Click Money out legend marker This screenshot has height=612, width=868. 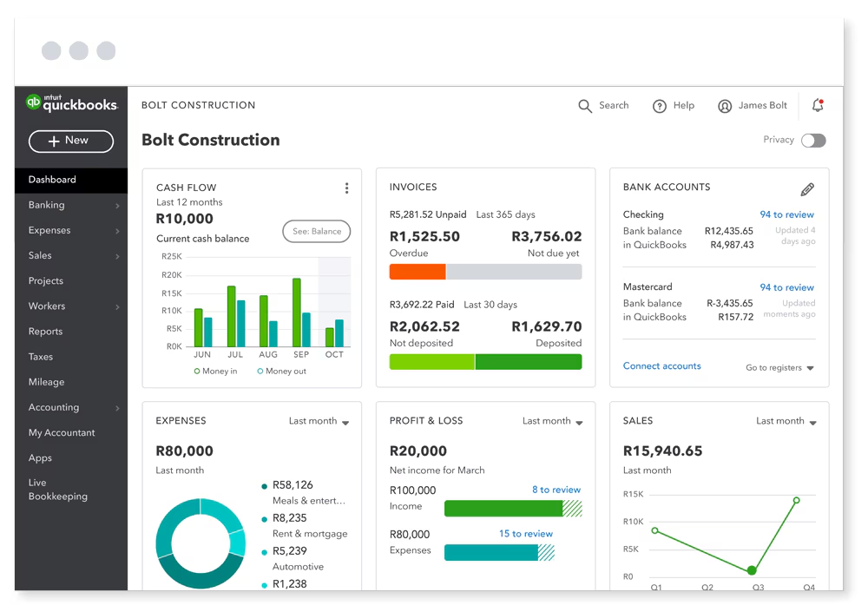(x=260, y=371)
